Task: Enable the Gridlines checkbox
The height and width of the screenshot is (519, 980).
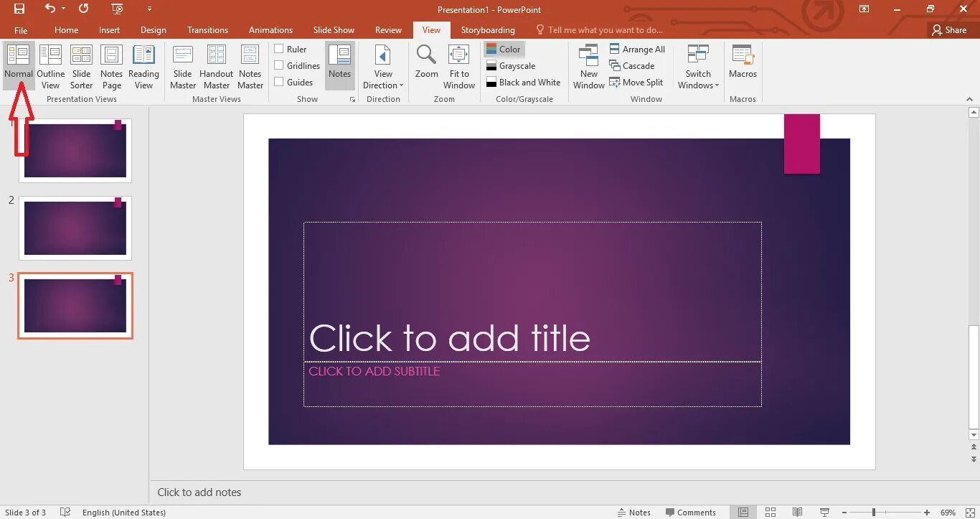Action: [297, 66]
